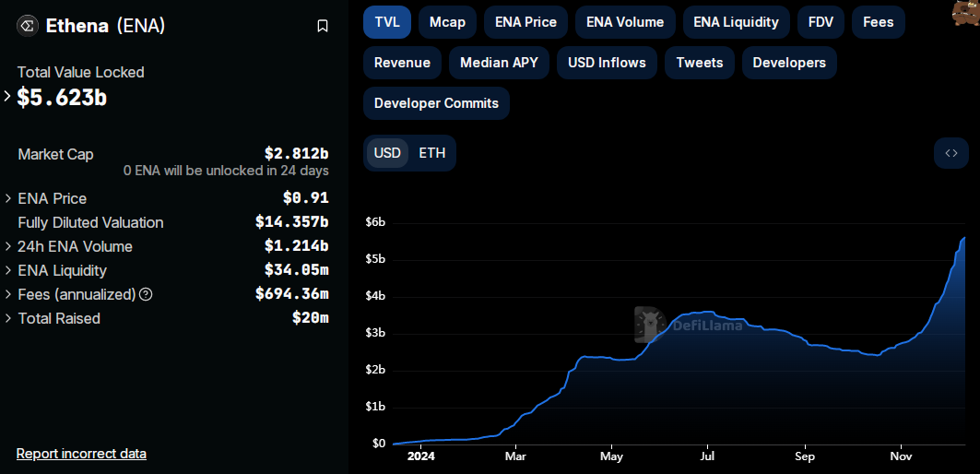Switch chart denomination to USD

(x=387, y=153)
